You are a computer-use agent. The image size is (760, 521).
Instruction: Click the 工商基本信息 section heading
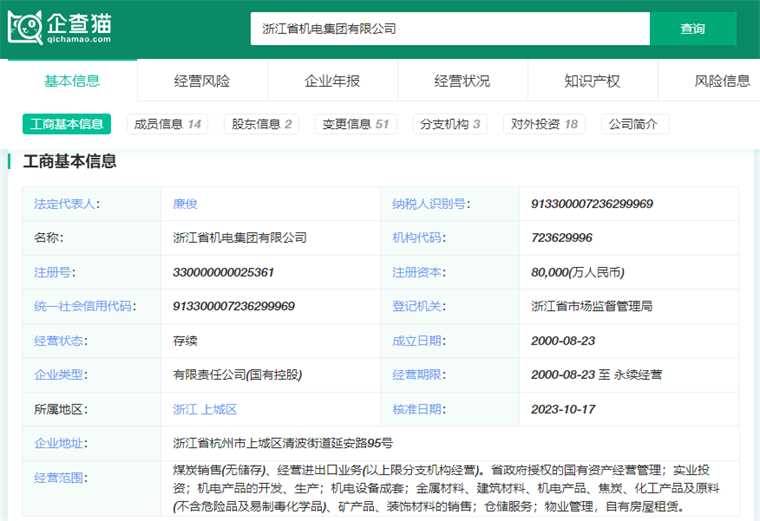[70, 161]
